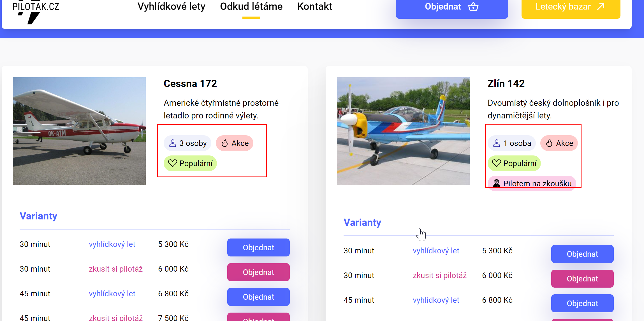Click the Cessna description paragraph
This screenshot has height=321, width=644.
point(221,109)
